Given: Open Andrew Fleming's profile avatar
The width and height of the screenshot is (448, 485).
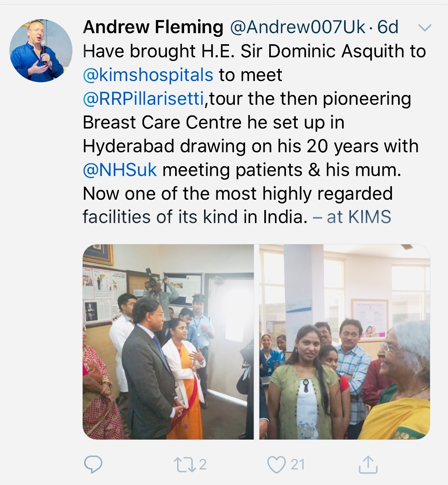Looking at the screenshot, I should coord(41,51).
